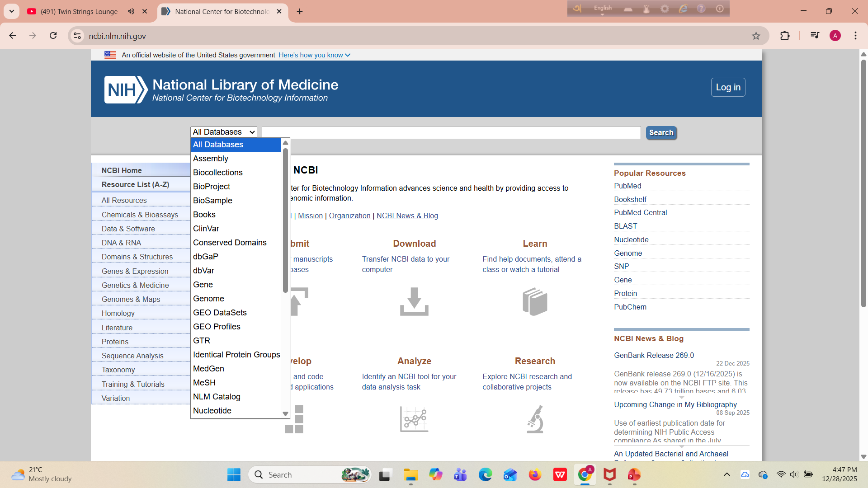
Task: Click the search text input field
Action: tap(451, 132)
